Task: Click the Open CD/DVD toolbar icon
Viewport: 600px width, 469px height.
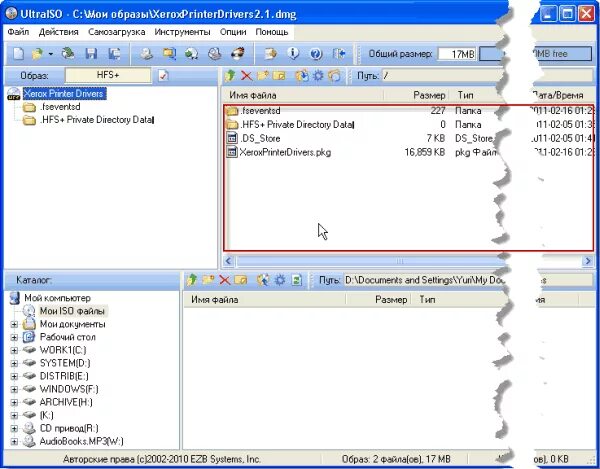Action: pyautogui.click(x=68, y=54)
